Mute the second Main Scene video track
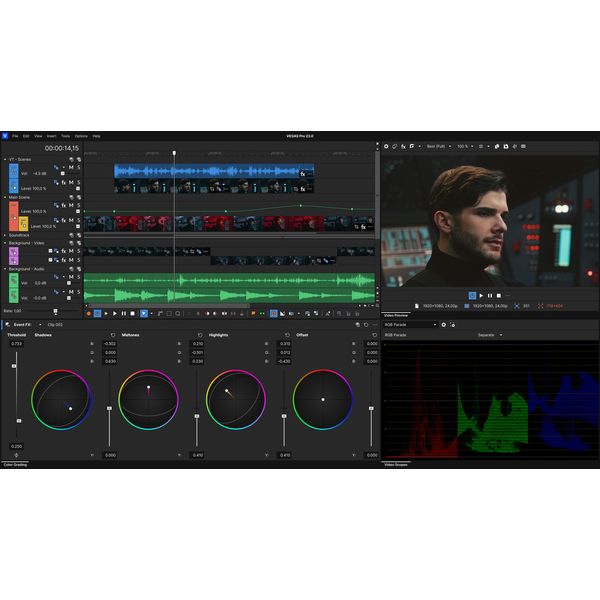The height and width of the screenshot is (600, 600). pos(71,220)
